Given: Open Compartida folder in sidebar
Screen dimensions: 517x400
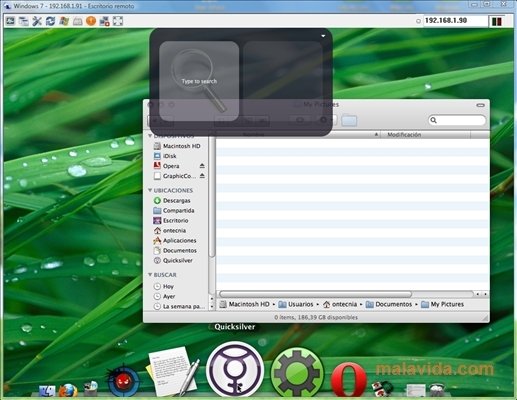Looking at the screenshot, I should [174, 211].
